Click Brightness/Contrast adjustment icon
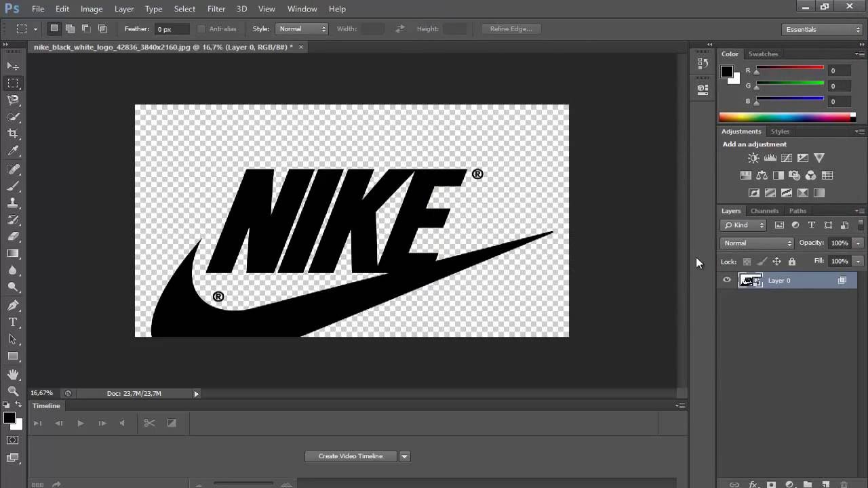Screen dimensions: 868x488 [753, 158]
